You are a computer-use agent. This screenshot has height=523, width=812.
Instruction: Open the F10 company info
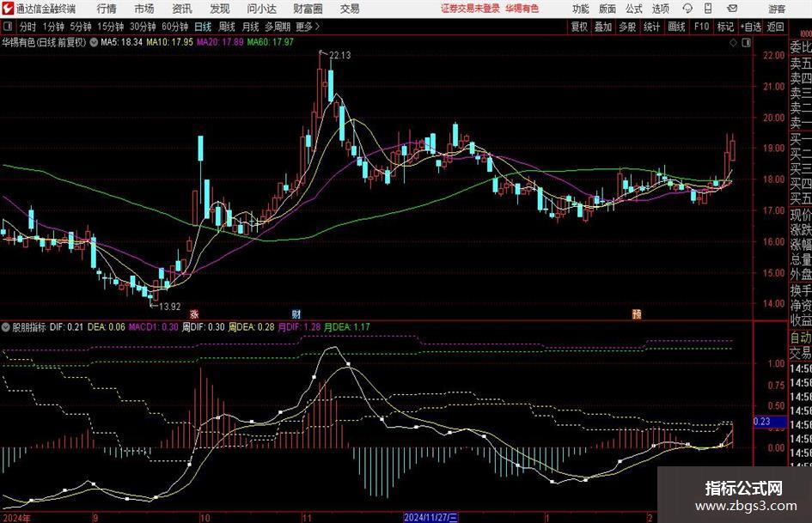coord(701,27)
